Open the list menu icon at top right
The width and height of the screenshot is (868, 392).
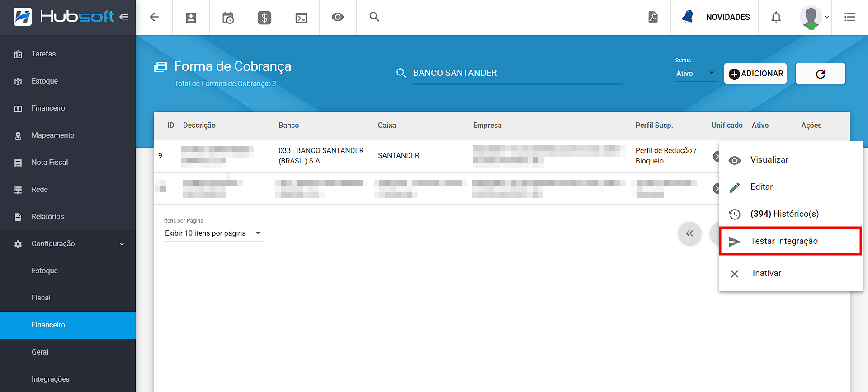point(850,17)
